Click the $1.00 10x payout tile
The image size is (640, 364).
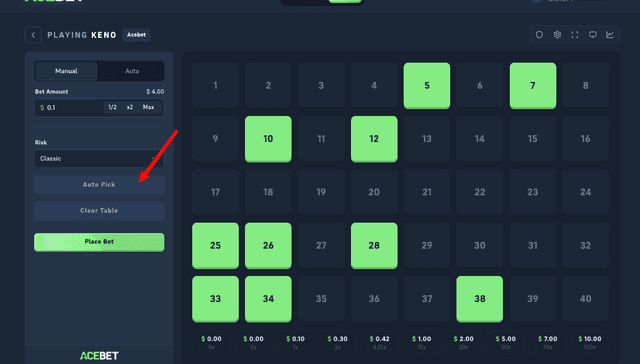pyautogui.click(x=421, y=342)
